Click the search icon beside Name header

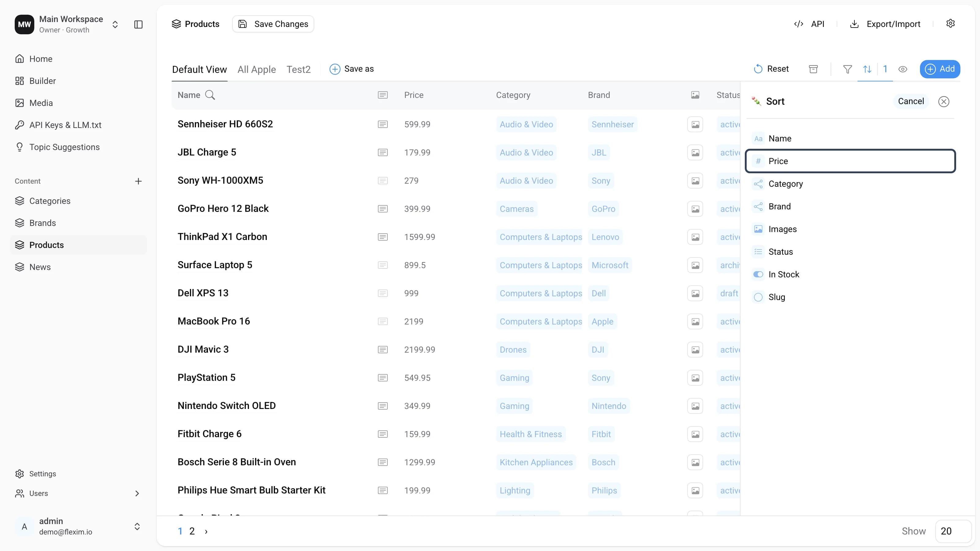pyautogui.click(x=210, y=95)
